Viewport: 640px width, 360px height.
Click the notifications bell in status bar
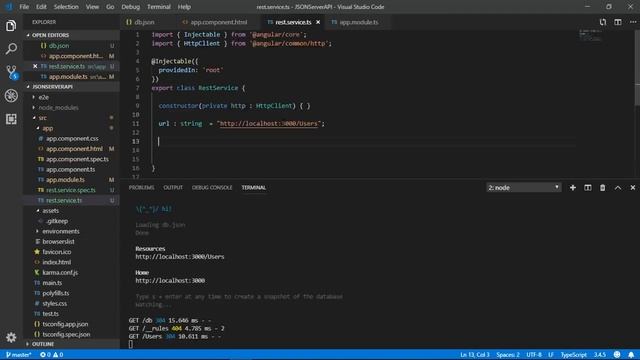(631, 354)
